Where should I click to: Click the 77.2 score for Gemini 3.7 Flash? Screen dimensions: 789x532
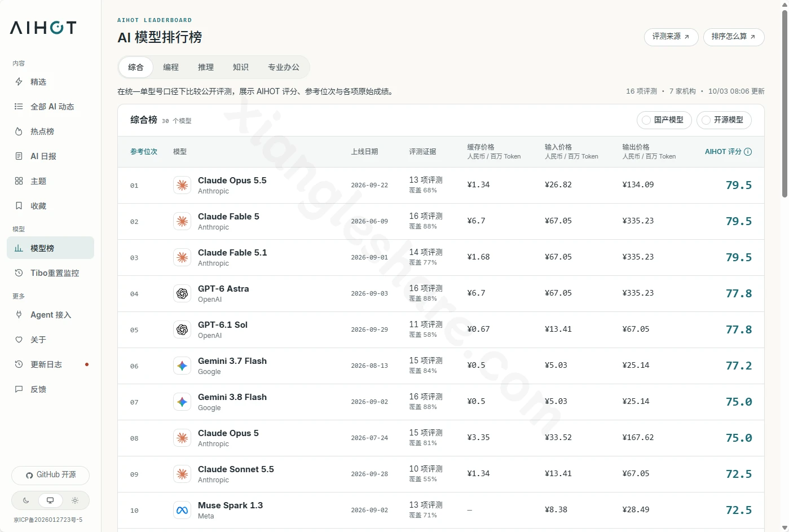tap(739, 366)
